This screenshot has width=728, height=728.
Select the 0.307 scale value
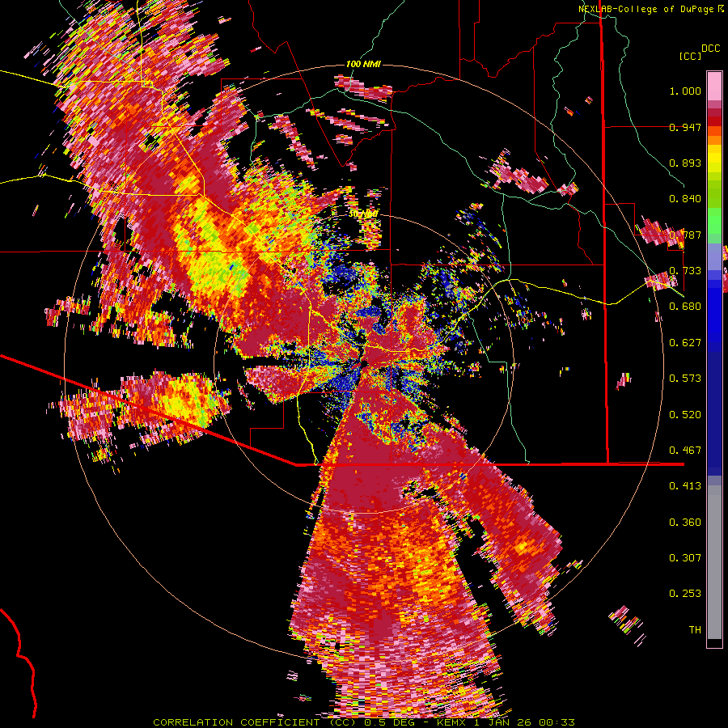(x=685, y=558)
